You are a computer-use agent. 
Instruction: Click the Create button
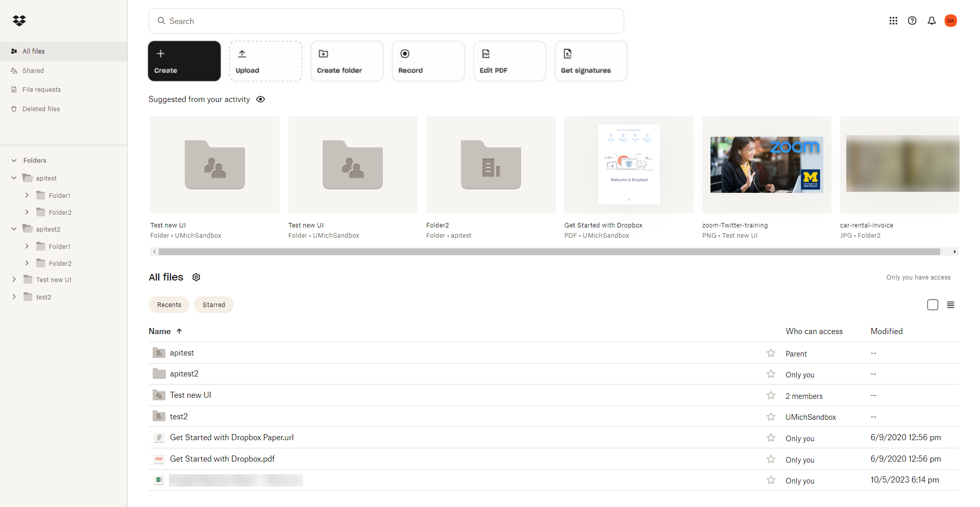coord(184,61)
